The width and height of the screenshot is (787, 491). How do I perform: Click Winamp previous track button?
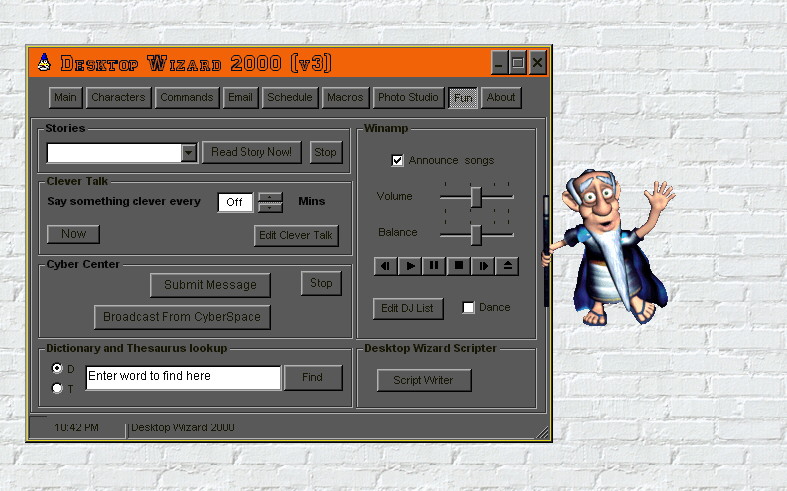(x=385, y=266)
